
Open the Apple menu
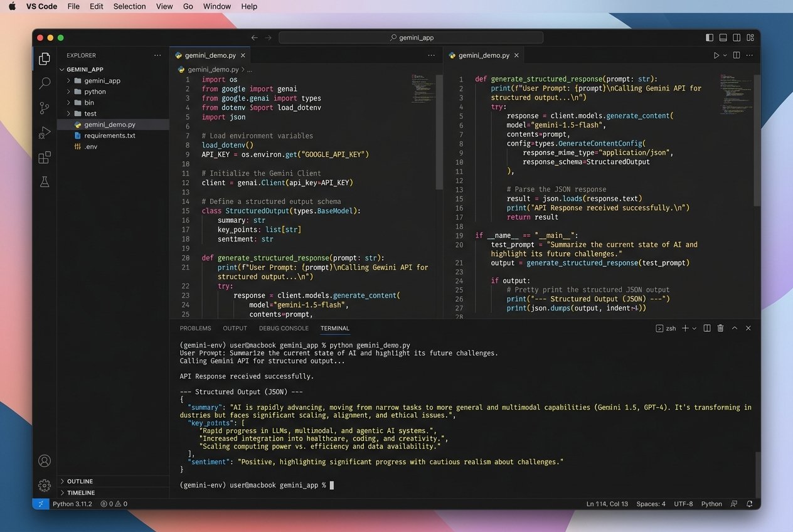[12, 6]
